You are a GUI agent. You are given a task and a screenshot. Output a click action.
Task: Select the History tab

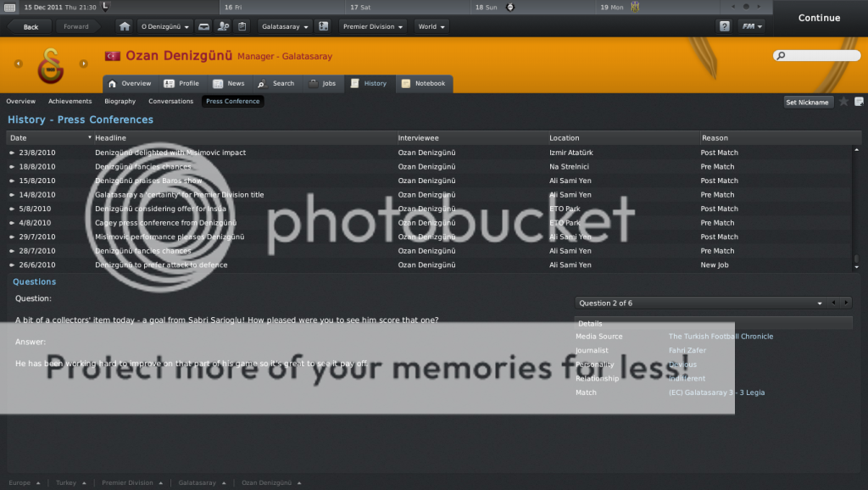tap(369, 84)
